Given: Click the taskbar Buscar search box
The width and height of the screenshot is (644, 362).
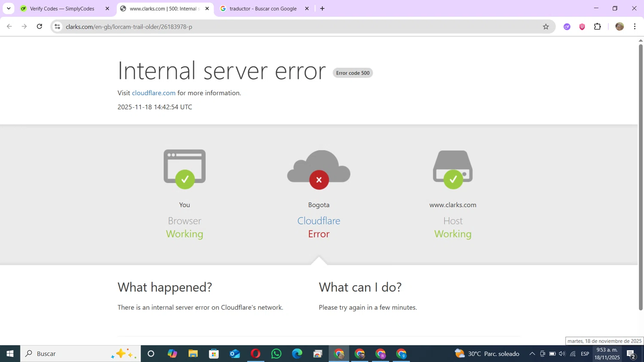Looking at the screenshot, I should pyautogui.click(x=81, y=354).
